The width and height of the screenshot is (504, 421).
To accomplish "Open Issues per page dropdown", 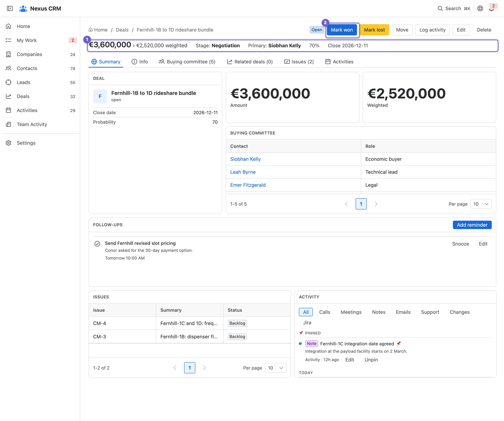I will pyautogui.click(x=275, y=368).
